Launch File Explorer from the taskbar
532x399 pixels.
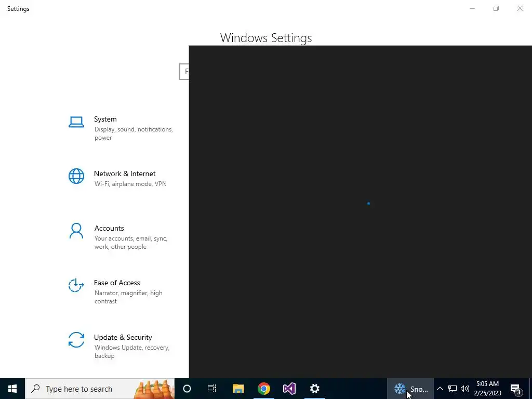(x=238, y=389)
